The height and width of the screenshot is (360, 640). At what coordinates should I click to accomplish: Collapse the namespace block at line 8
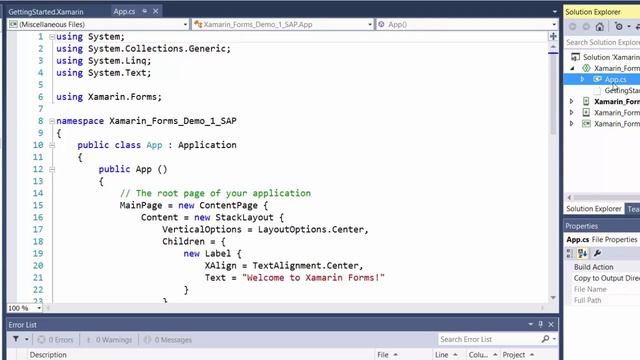52,121
